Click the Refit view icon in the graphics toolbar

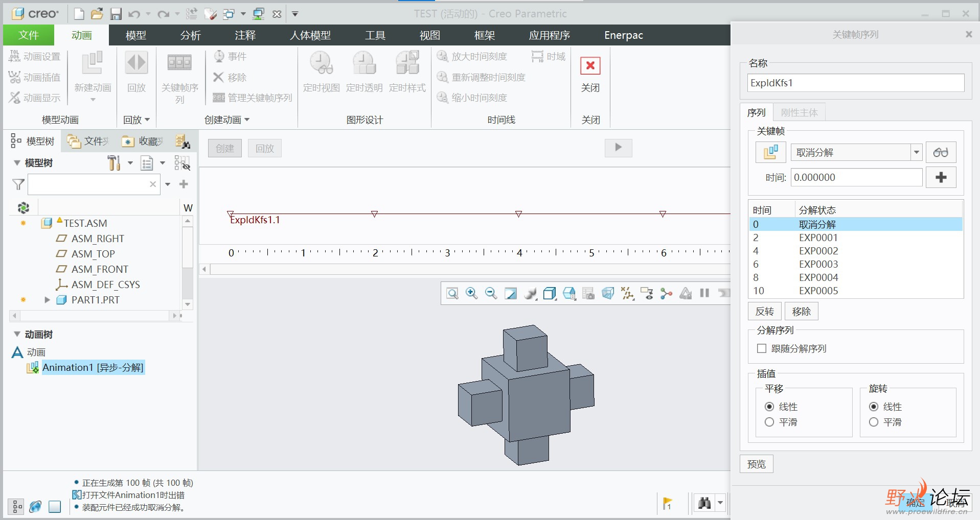click(452, 293)
